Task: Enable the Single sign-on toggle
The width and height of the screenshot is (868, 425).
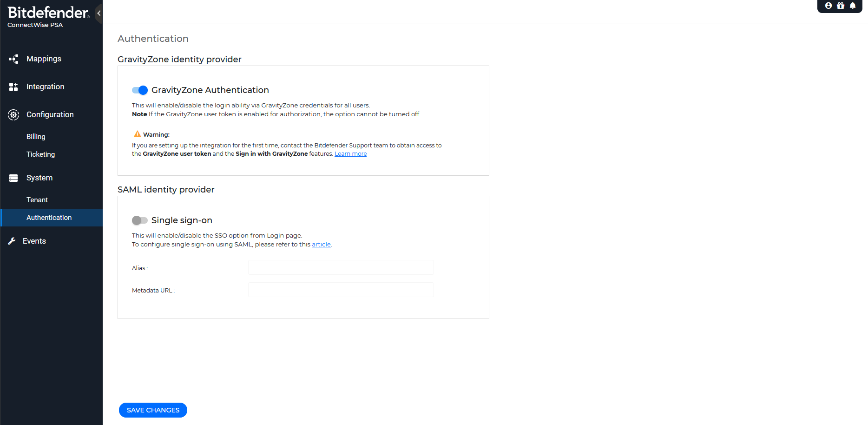Action: pyautogui.click(x=140, y=220)
